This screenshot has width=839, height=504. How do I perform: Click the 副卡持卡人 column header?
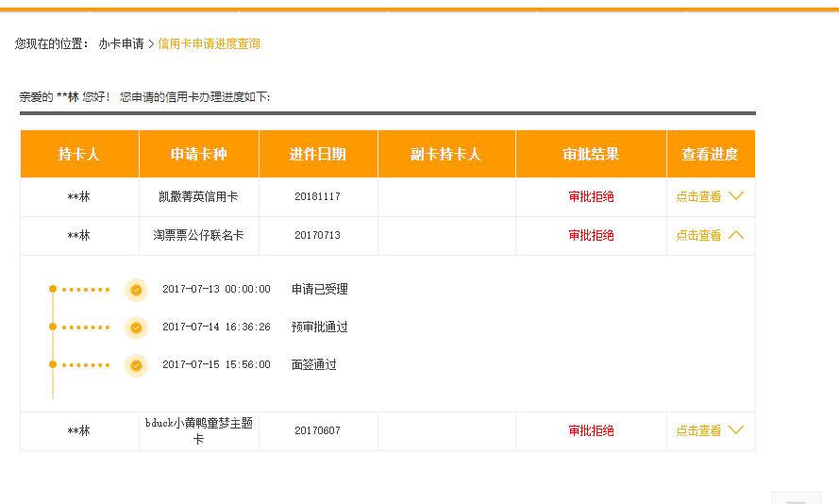click(446, 154)
